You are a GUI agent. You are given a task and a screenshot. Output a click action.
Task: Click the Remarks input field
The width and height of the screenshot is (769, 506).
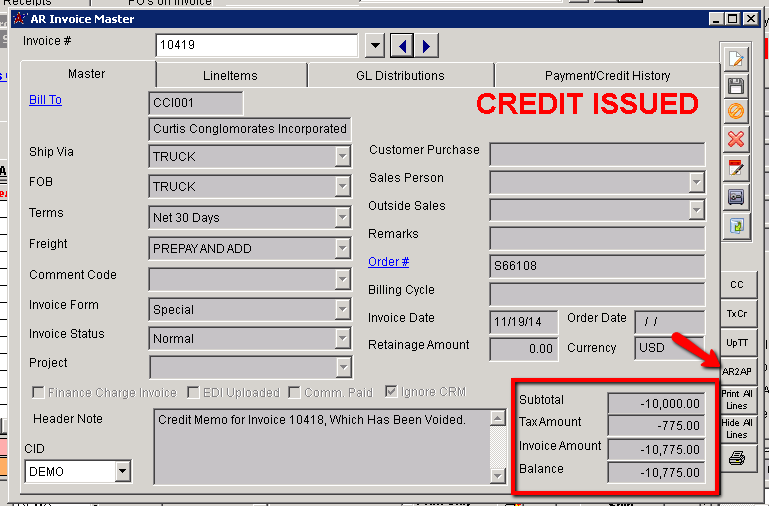(x=596, y=237)
